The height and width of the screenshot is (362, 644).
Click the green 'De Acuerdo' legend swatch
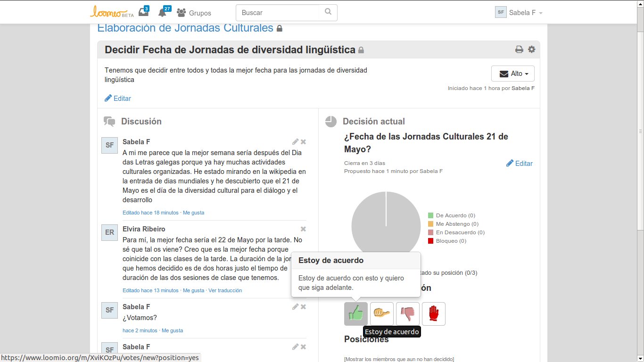pos(430,215)
